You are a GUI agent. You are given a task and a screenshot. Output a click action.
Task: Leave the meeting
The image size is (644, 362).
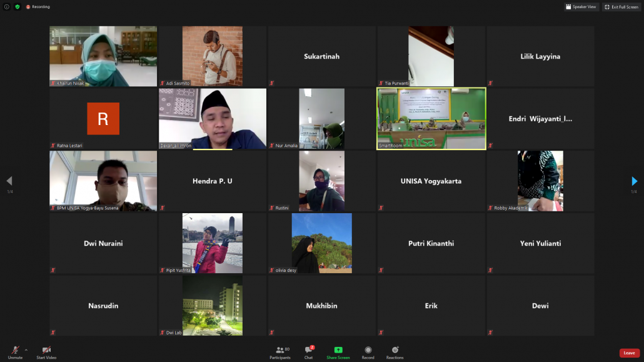coord(629,353)
